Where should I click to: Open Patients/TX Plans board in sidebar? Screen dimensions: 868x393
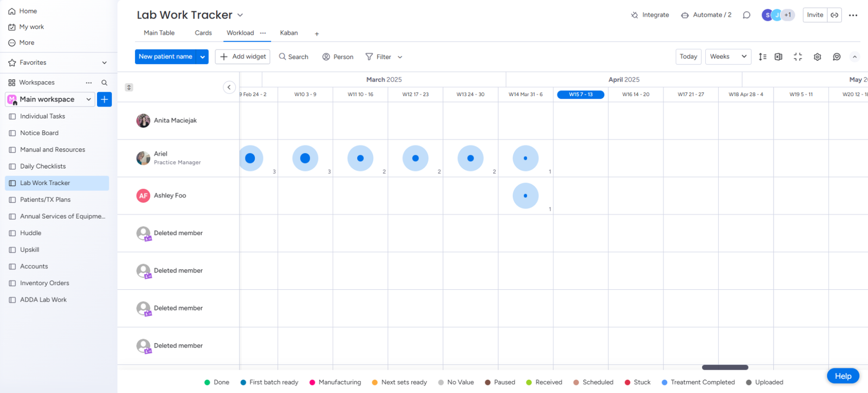pyautogui.click(x=45, y=200)
